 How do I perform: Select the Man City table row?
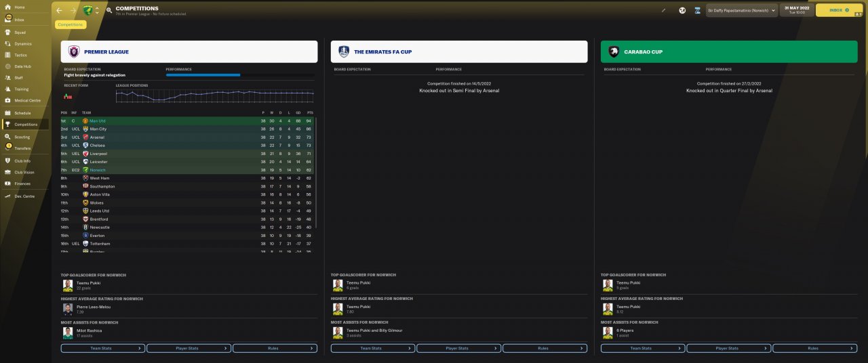click(187, 129)
